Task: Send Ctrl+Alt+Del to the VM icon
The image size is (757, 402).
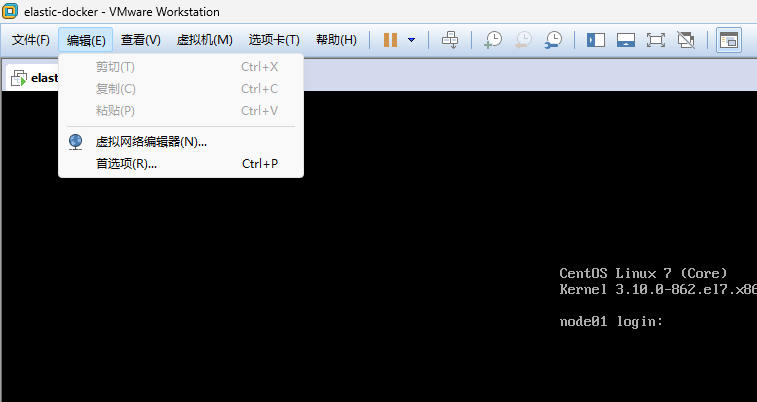Action: click(450, 40)
